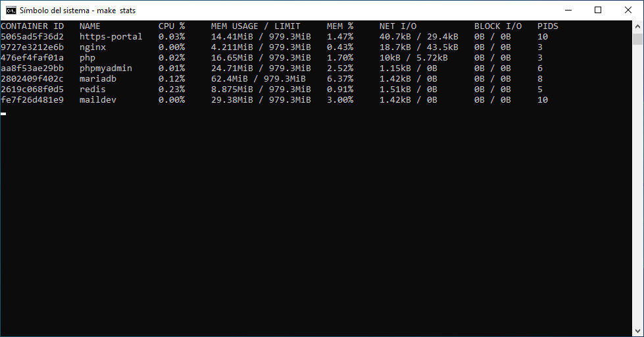Click memory usage 14.41MiB / 979.3MiB
The image size is (644, 337).
(x=261, y=37)
